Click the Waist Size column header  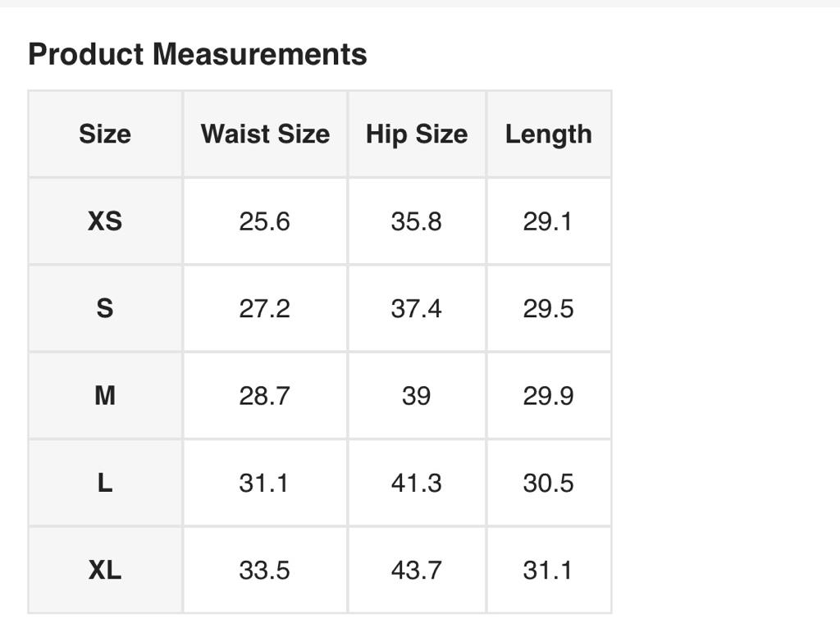click(x=265, y=134)
